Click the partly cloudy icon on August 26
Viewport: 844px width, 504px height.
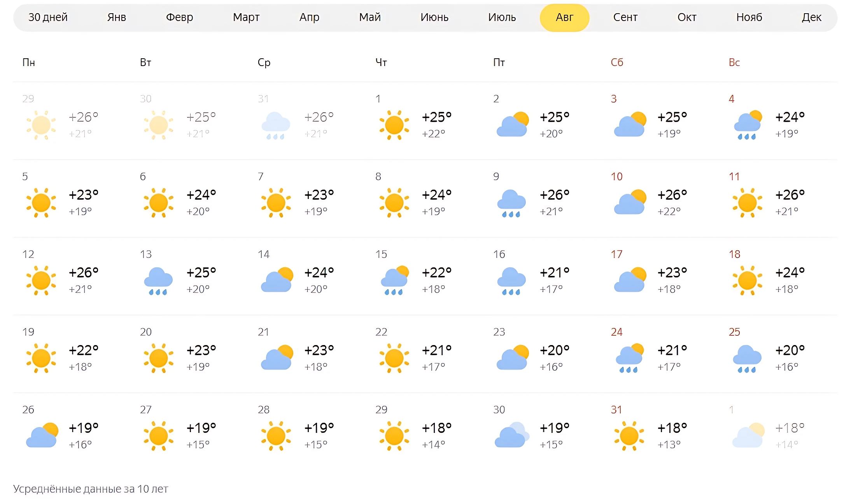42,435
